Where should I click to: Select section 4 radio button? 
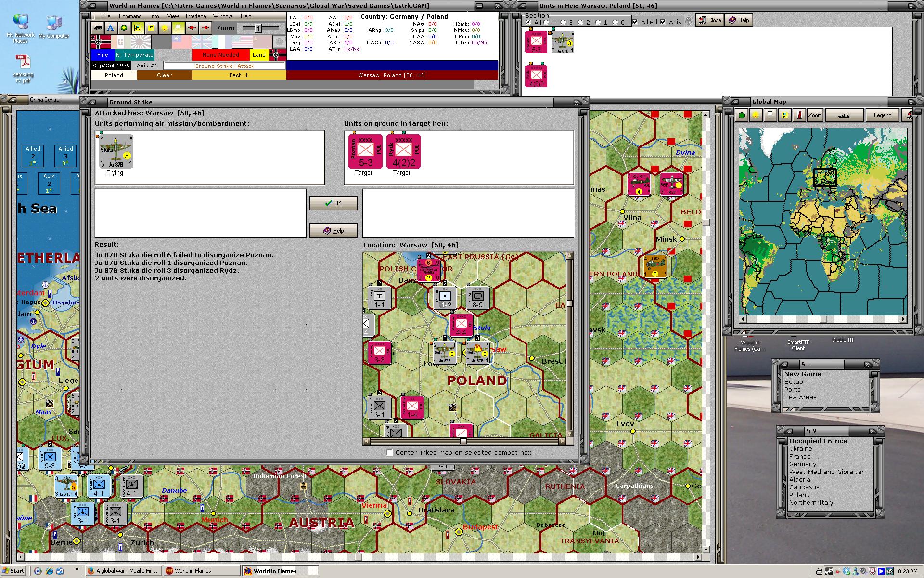tap(546, 22)
